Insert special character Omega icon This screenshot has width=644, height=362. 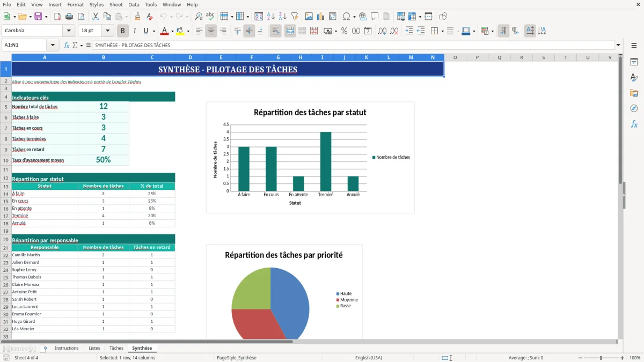(346, 17)
